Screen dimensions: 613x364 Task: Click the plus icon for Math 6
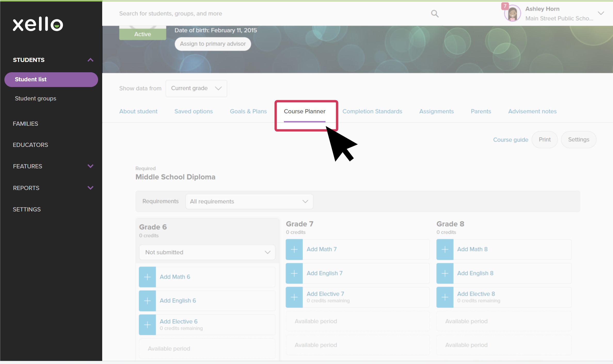[x=147, y=277]
